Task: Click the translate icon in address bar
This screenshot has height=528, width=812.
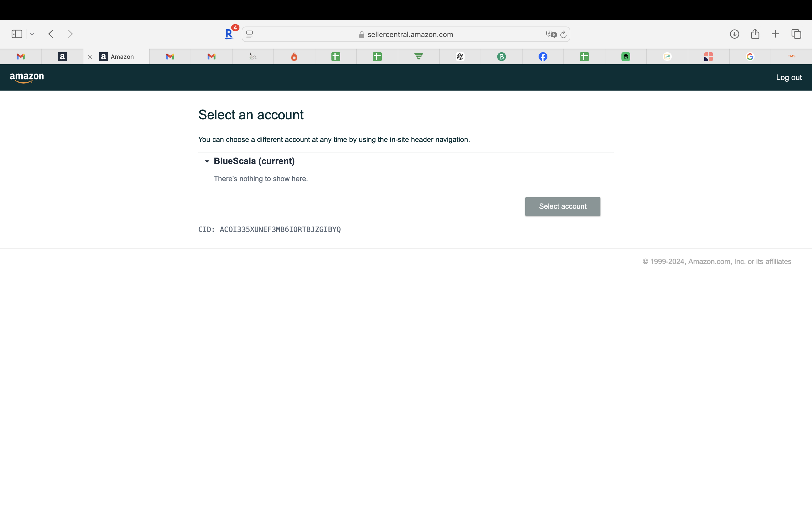Action: click(x=551, y=35)
